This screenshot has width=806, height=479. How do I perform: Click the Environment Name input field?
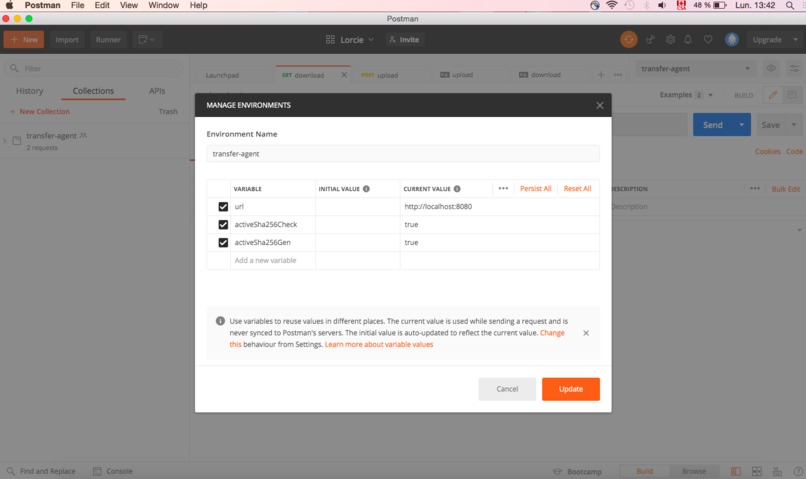[x=403, y=154]
